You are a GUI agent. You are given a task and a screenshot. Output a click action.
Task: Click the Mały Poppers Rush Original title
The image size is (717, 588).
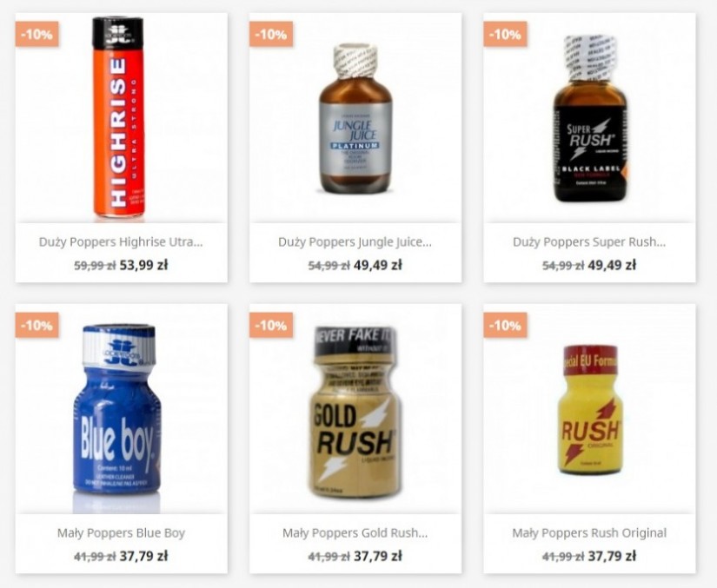tap(589, 532)
